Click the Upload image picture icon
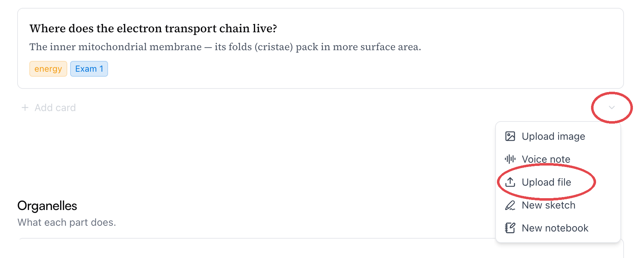 pos(510,136)
